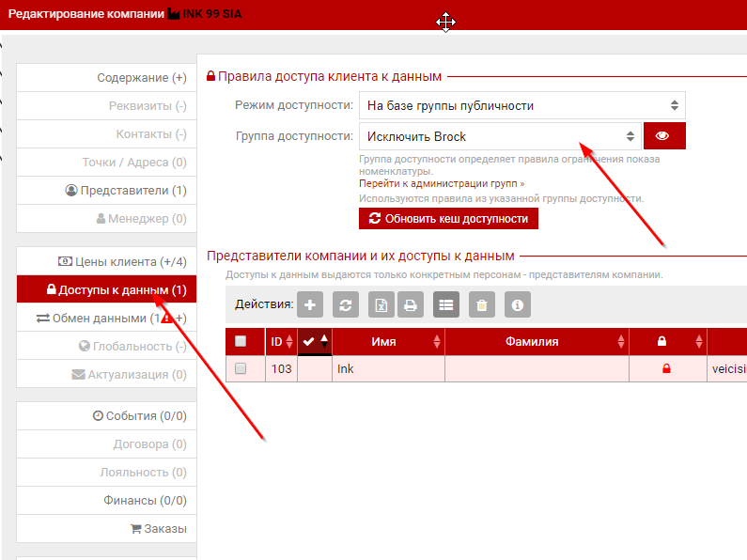Click the list view icon in actions
This screenshot has width=747, height=560.
tap(445, 304)
